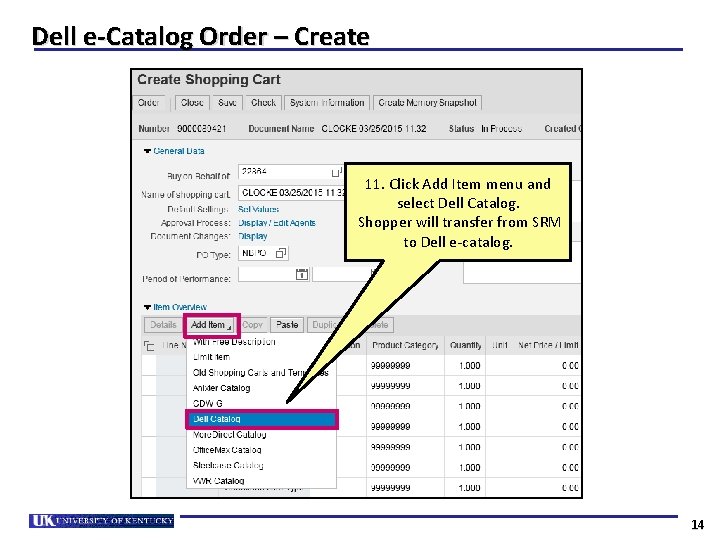Open the Period of Performance calendar icon

302,274
